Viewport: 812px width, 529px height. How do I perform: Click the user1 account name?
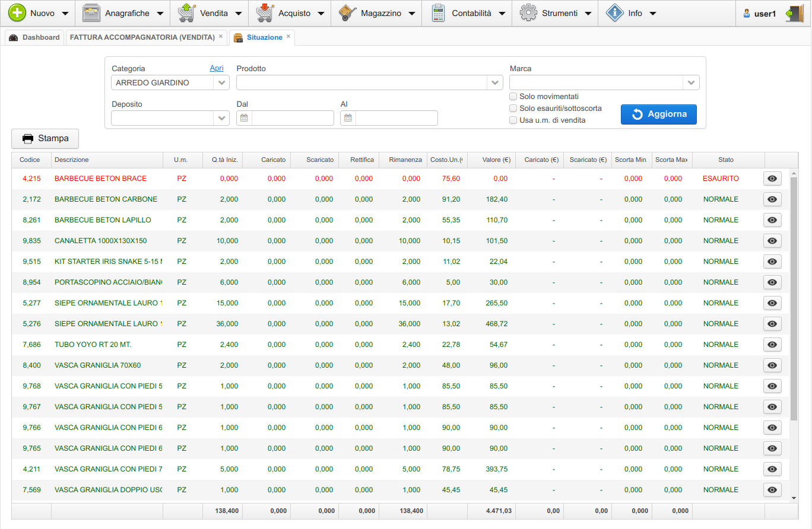tap(765, 14)
